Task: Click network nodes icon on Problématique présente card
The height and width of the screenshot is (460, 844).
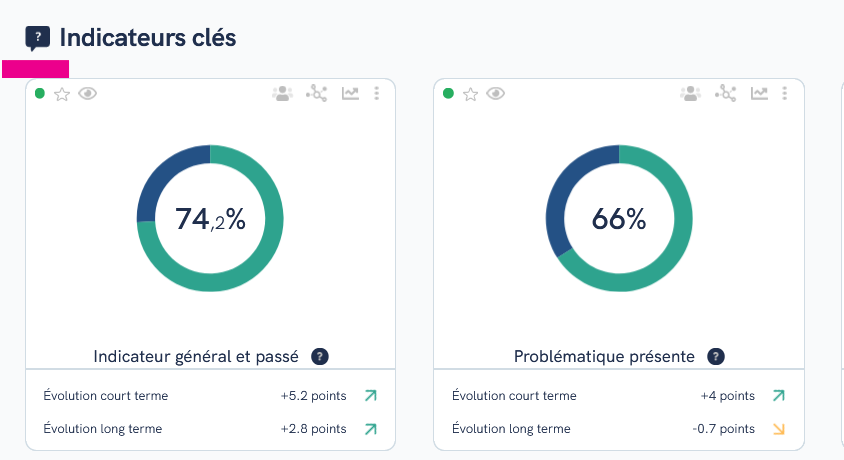Action: 726,94
